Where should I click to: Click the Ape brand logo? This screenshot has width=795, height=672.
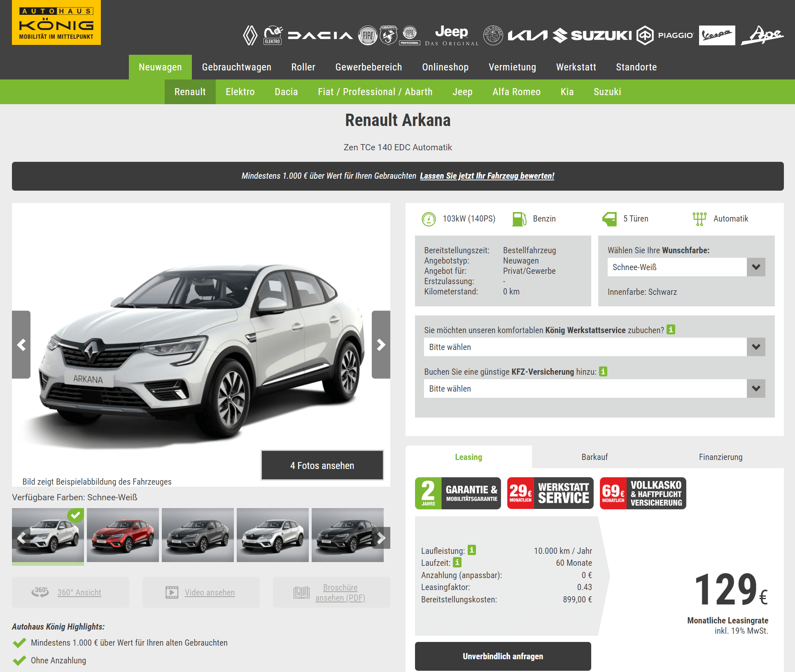(762, 35)
